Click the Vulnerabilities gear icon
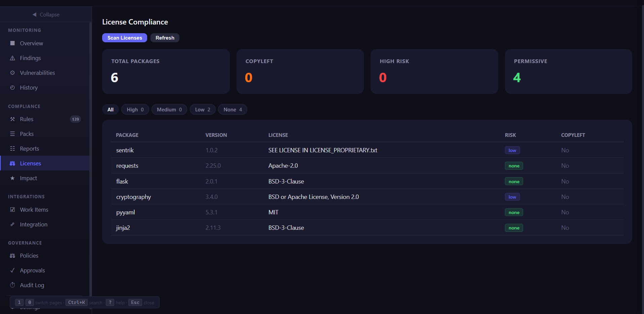The width and height of the screenshot is (644, 314). click(12, 73)
